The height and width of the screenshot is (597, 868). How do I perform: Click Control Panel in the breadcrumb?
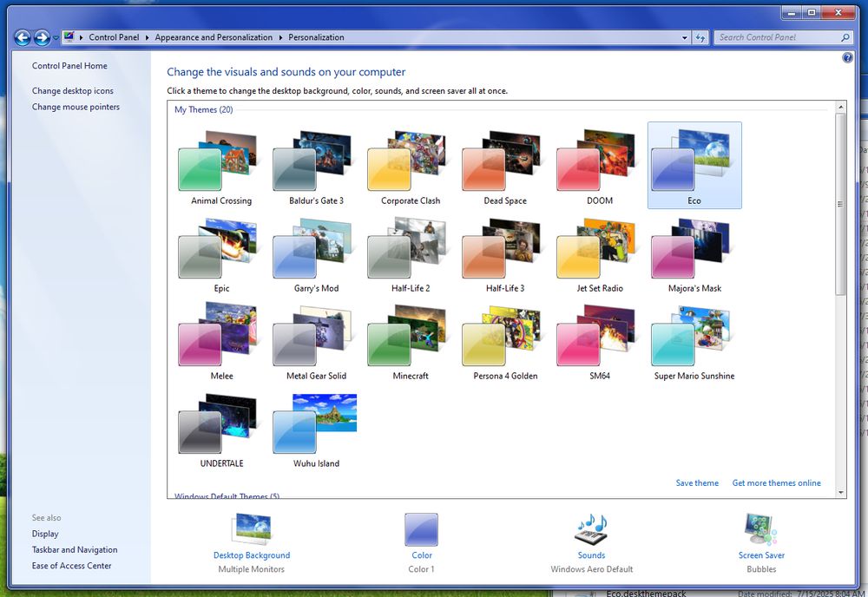[114, 37]
